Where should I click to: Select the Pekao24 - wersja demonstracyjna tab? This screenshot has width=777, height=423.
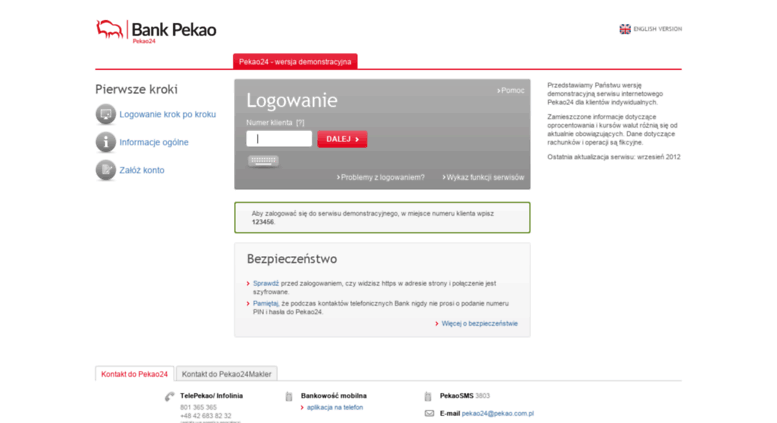[295, 61]
